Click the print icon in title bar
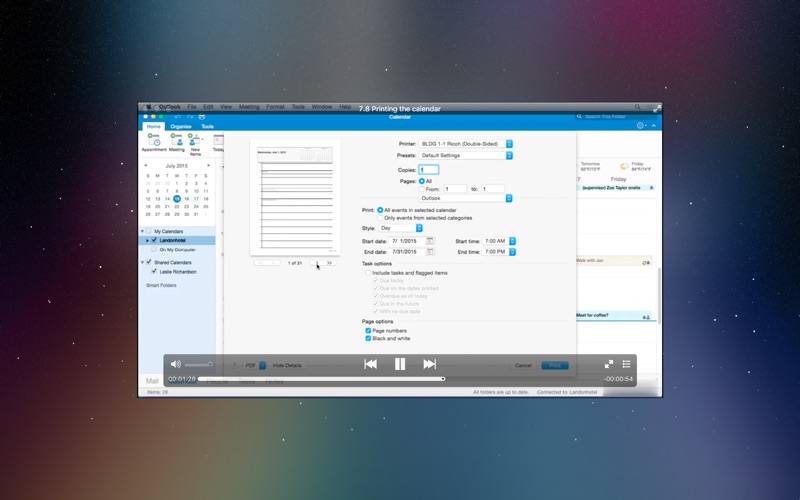This screenshot has height=500, width=800. [202, 117]
